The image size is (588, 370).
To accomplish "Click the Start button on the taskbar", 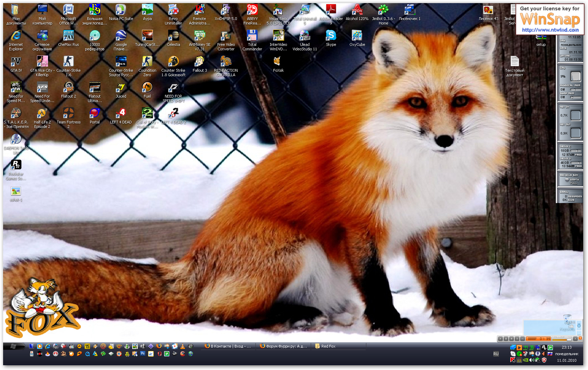I will (14, 346).
